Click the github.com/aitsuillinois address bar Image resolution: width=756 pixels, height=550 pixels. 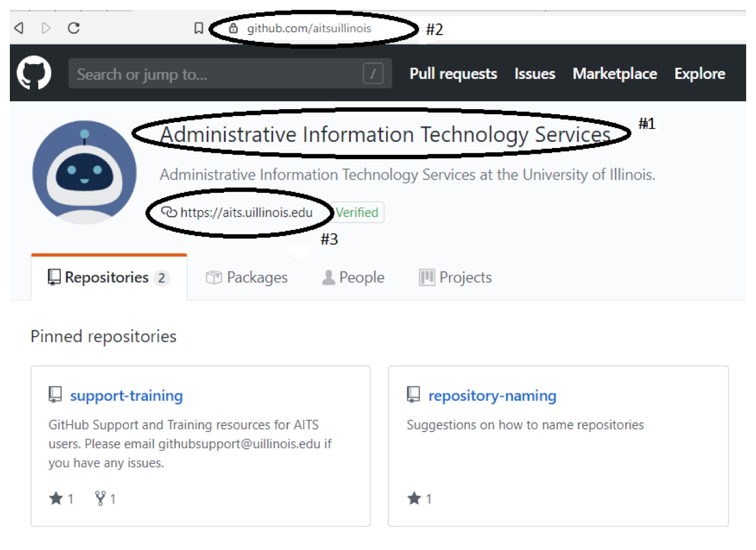tap(309, 28)
